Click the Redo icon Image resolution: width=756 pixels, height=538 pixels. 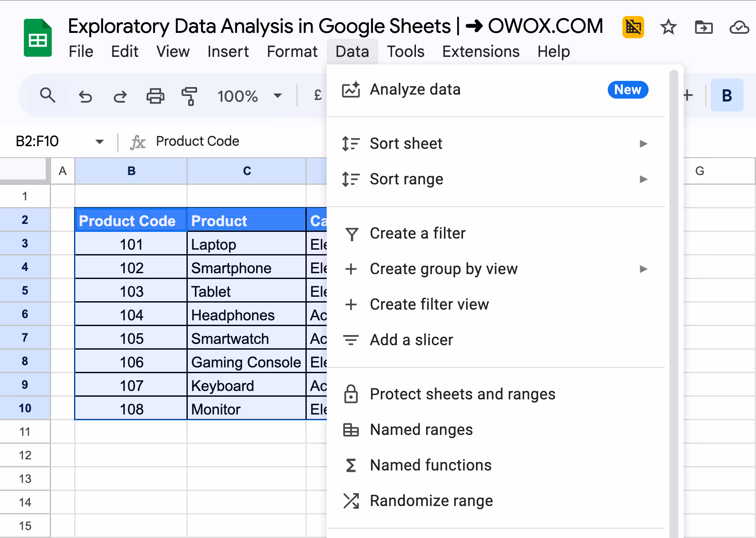coord(119,96)
